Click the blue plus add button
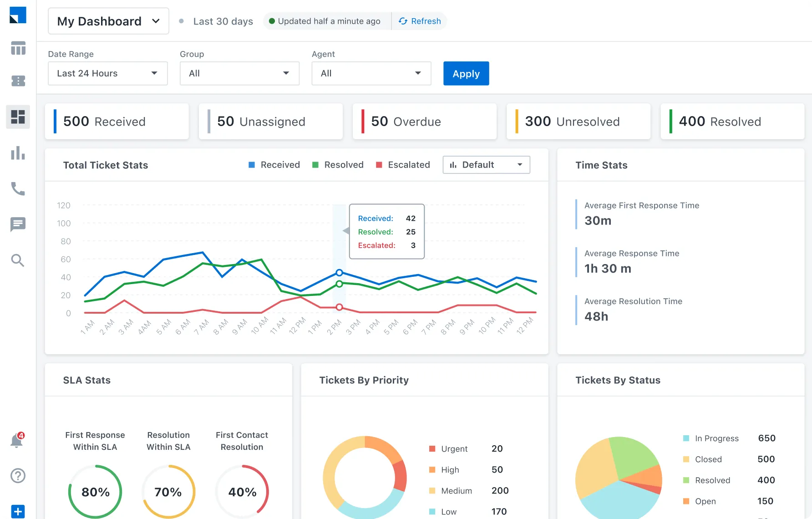812x519 pixels. pos(18,511)
